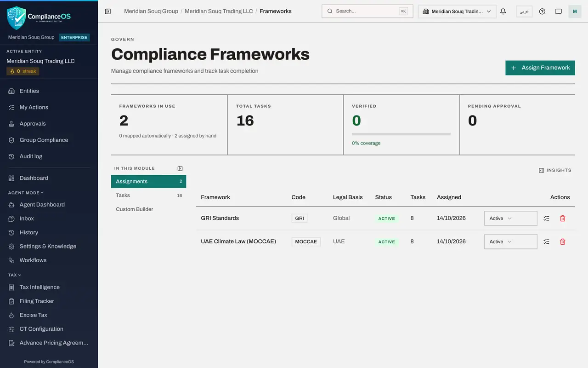Open My Actions in the sidebar
The height and width of the screenshot is (368, 588).
[x=49, y=107]
